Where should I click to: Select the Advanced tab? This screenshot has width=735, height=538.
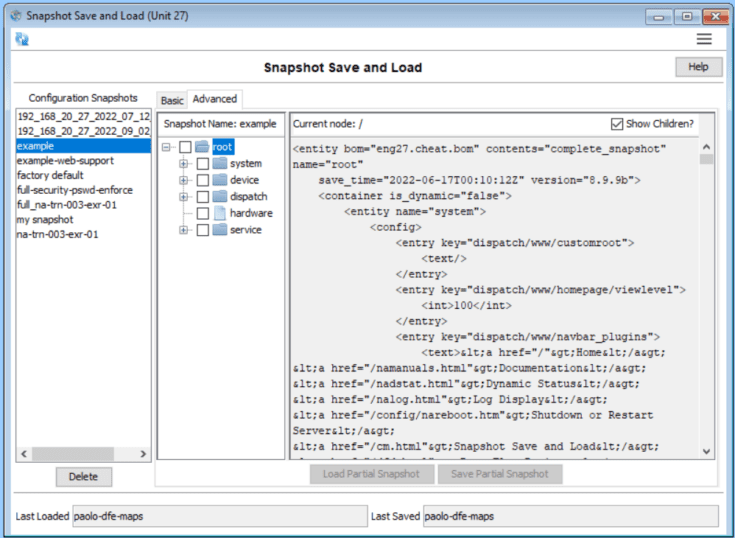click(x=215, y=99)
